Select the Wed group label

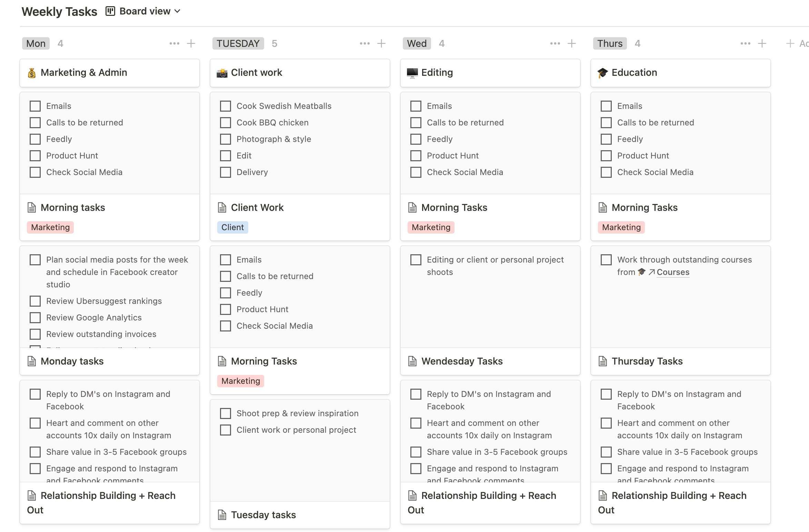pos(417,43)
